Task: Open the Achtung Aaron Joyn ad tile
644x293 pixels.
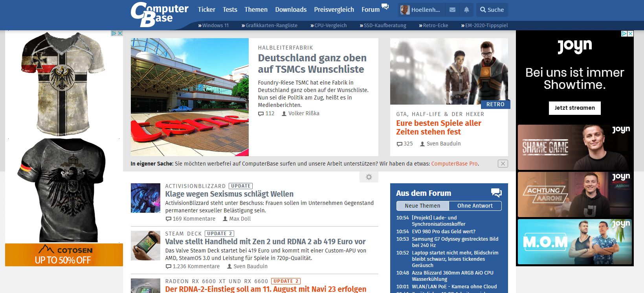Action: coord(574,194)
